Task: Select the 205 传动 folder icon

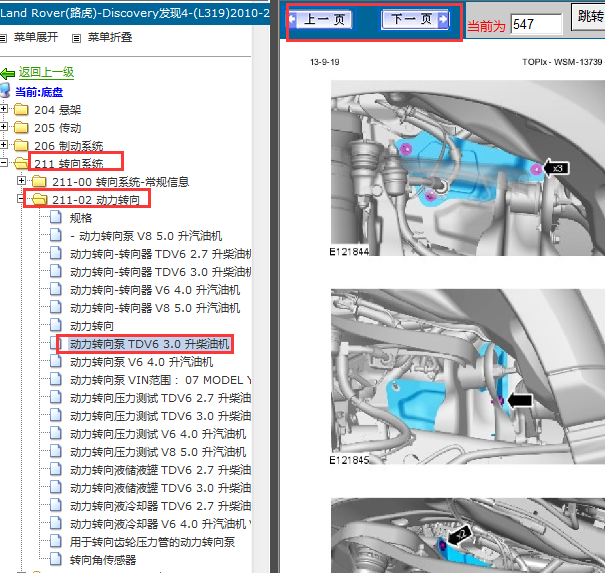Action: pyautogui.click(x=21, y=127)
